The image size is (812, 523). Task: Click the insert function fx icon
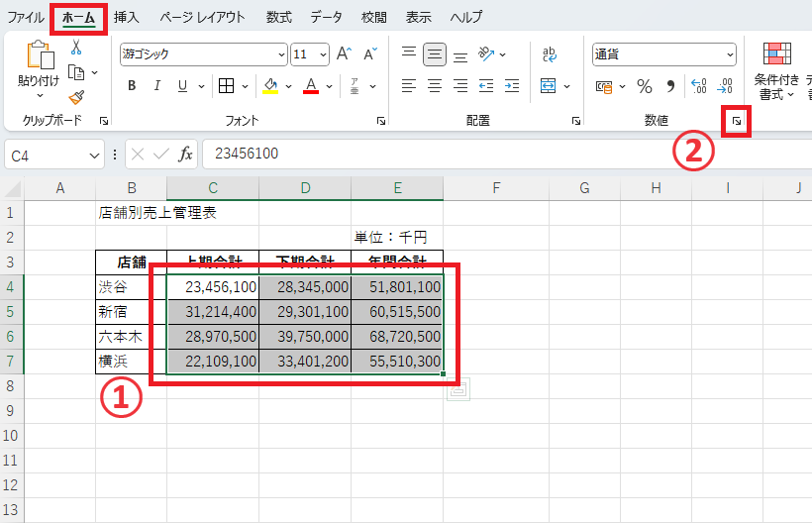[x=186, y=155]
